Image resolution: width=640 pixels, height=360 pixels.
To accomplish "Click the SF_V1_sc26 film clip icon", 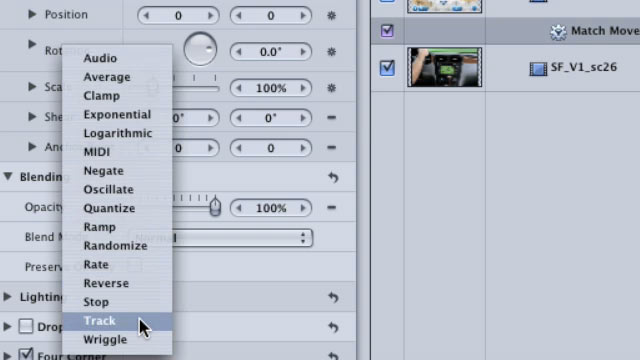I will click(x=538, y=69).
